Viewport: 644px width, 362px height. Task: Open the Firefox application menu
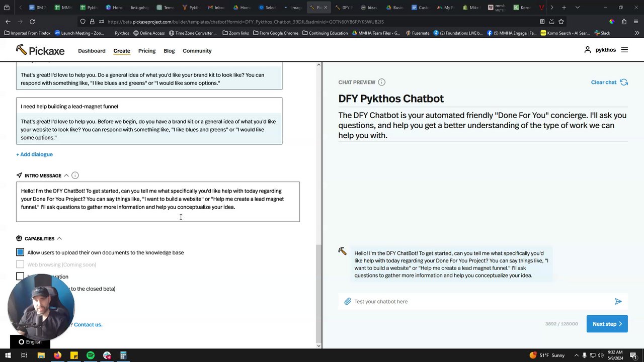[636, 22]
